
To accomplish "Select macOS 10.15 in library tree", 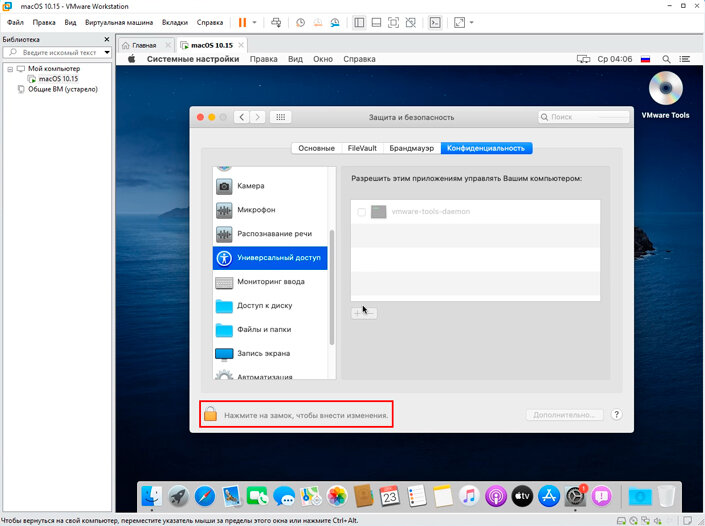I will coord(58,79).
